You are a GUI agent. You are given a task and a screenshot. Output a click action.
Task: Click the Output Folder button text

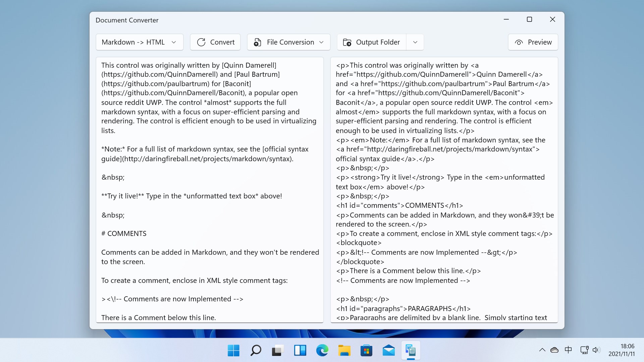[x=378, y=42]
